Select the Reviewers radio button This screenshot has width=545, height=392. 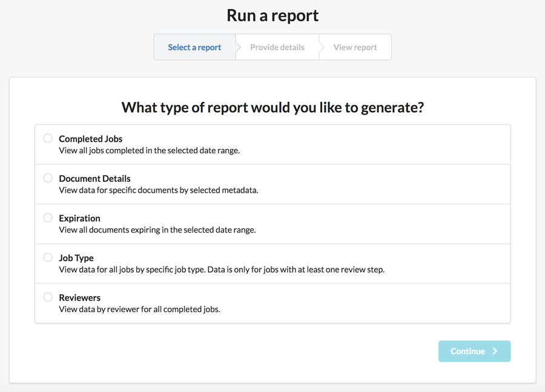coord(48,297)
